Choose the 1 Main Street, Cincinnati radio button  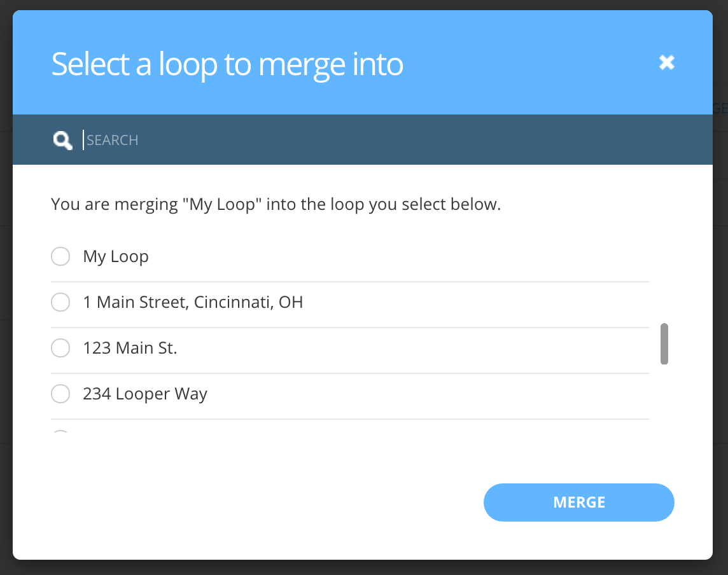tap(60, 302)
